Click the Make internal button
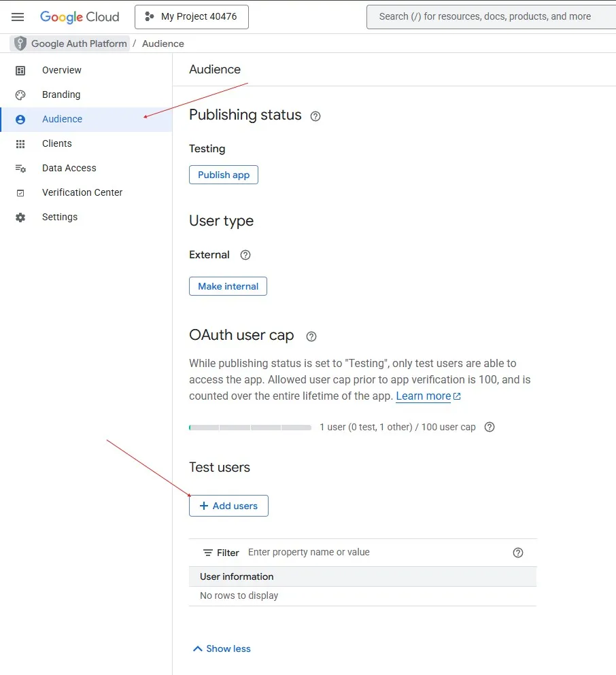Viewport: 616px width, 675px height. pos(228,286)
